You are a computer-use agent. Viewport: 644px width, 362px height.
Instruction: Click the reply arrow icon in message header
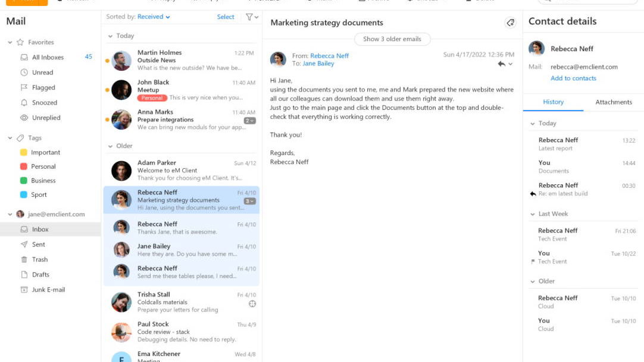502,64
